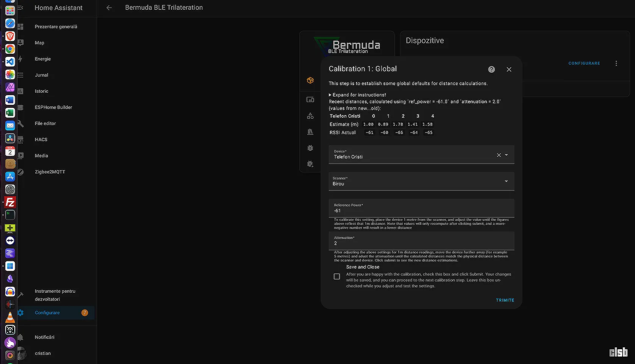Click the entities shapes icon on Bermuda card

click(x=310, y=116)
